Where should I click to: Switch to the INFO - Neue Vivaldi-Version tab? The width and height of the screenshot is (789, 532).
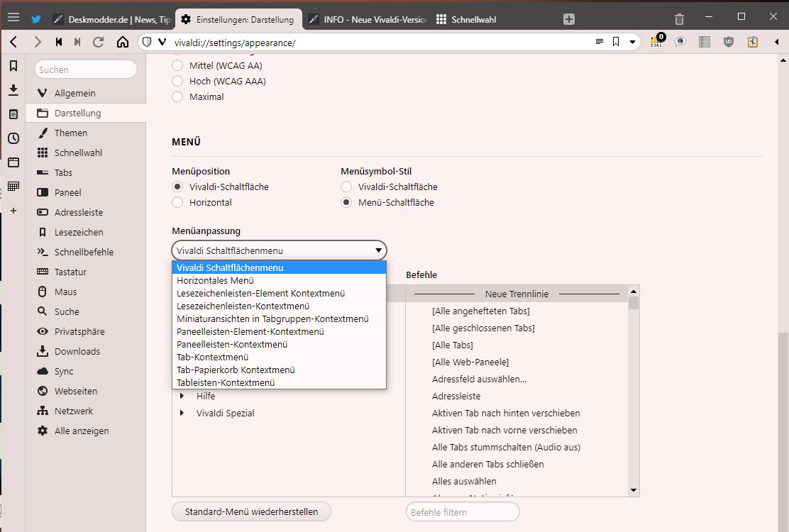tap(368, 19)
